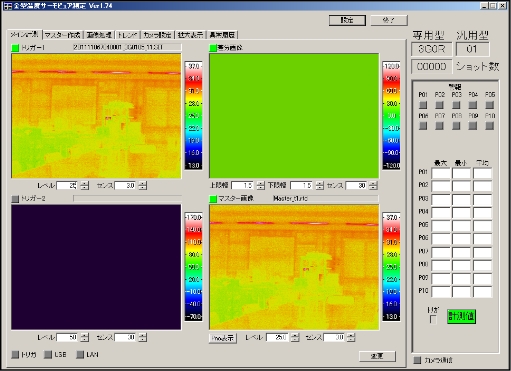Switch to the マスター作成 tab
This screenshot has width=511, height=371.
tap(62, 35)
